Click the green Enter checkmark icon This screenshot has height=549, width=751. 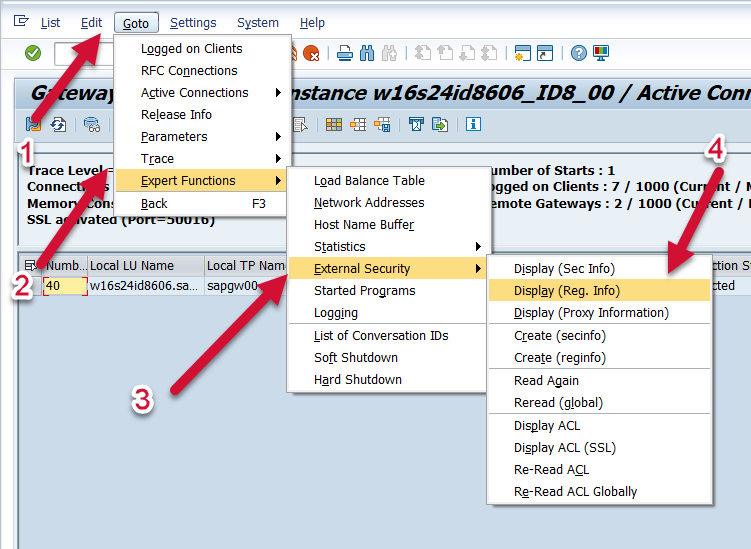tap(33, 53)
